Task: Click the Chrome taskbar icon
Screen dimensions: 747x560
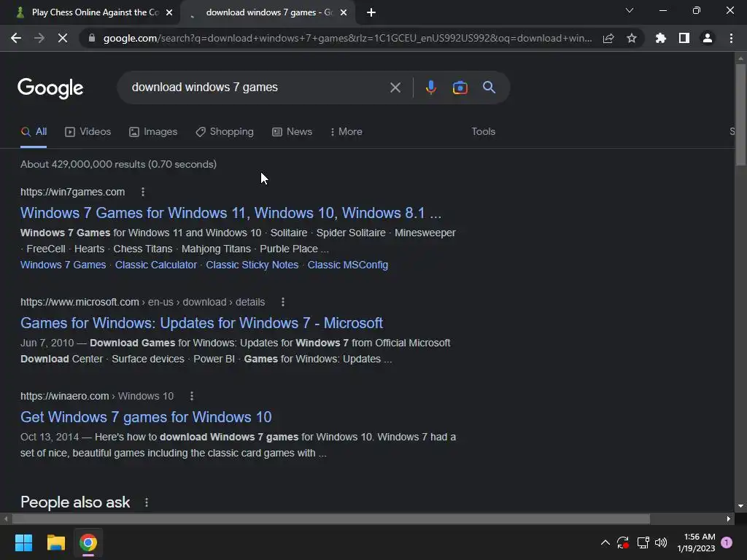Action: point(88,542)
